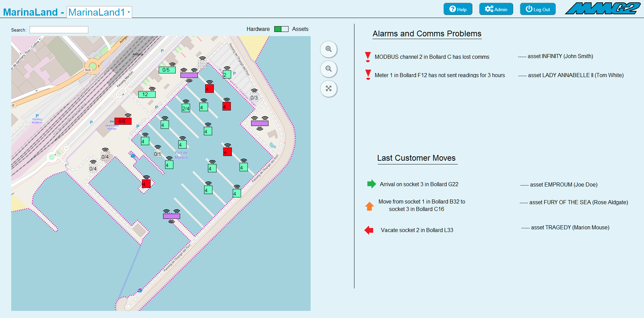Viewport: 644px width, 318px height.
Task: Click inside the Search input field
Action: (58, 30)
